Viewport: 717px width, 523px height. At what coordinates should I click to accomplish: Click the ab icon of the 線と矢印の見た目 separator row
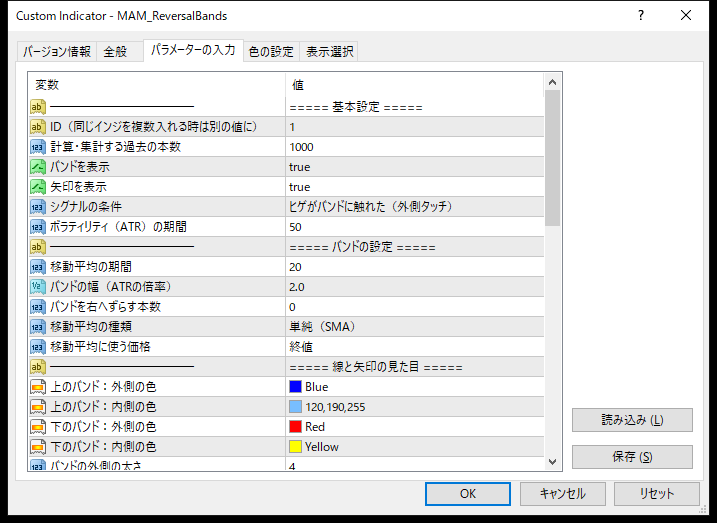[38, 367]
